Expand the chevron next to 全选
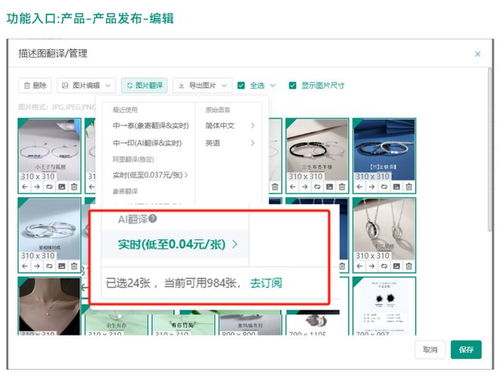Image resolution: width=500 pixels, height=375 pixels. (x=273, y=86)
